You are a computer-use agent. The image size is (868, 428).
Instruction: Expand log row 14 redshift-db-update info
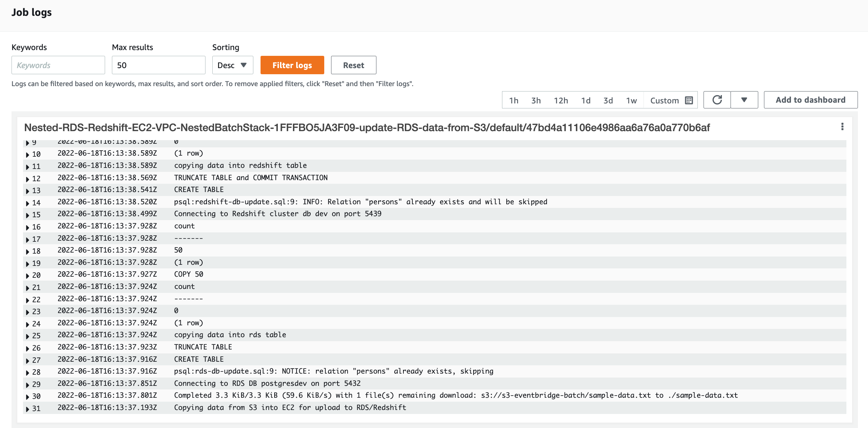(x=28, y=203)
